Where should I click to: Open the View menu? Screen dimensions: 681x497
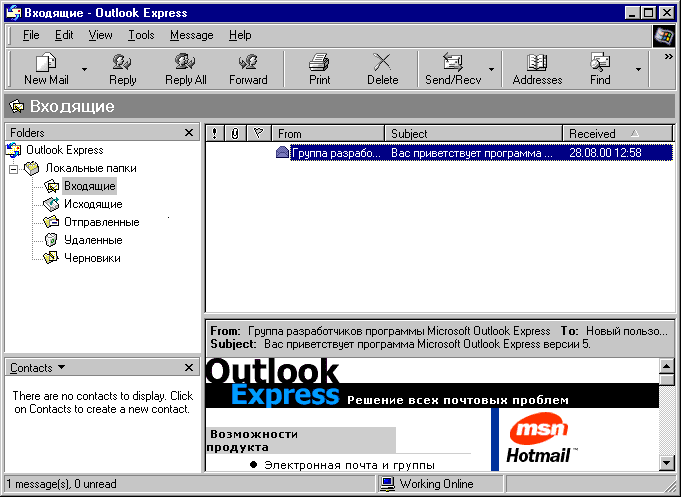(x=100, y=35)
